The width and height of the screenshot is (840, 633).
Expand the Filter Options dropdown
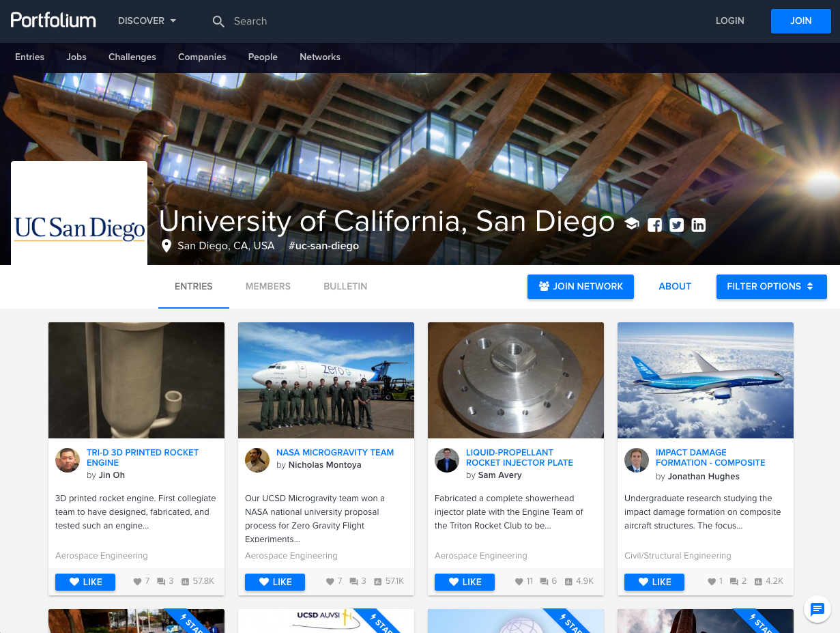pos(771,287)
